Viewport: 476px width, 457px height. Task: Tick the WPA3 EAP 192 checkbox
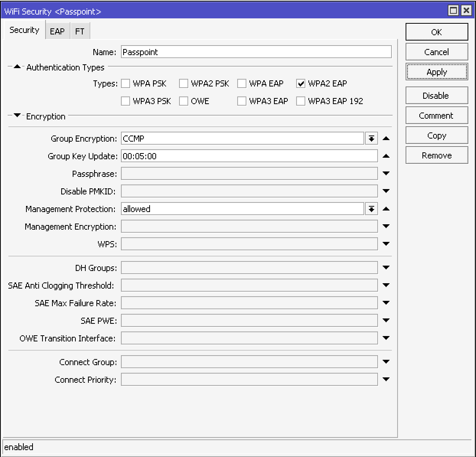tap(301, 101)
